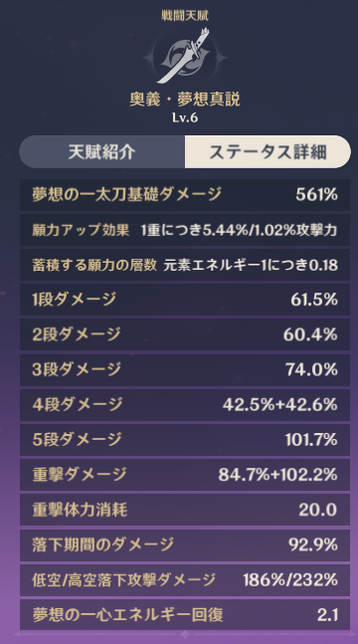358x644 pixels.
Task: Click the 願力アップ効果 stat row
Action: (185, 230)
